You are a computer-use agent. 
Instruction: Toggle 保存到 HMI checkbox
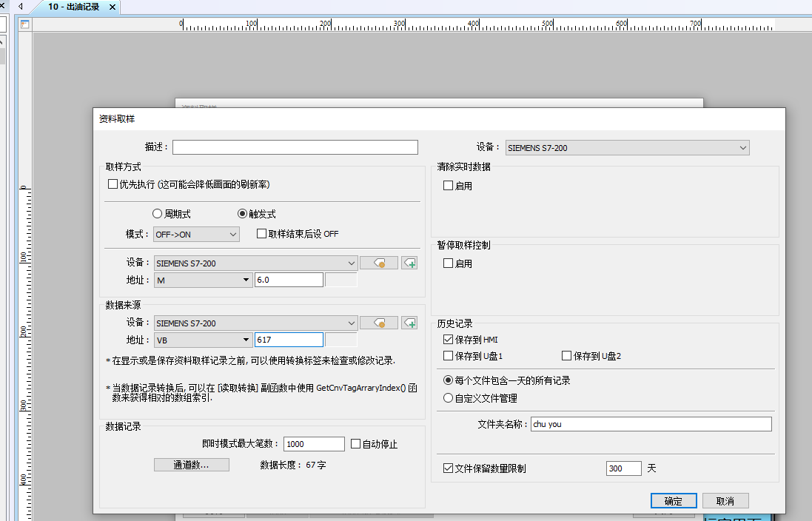[448, 340]
